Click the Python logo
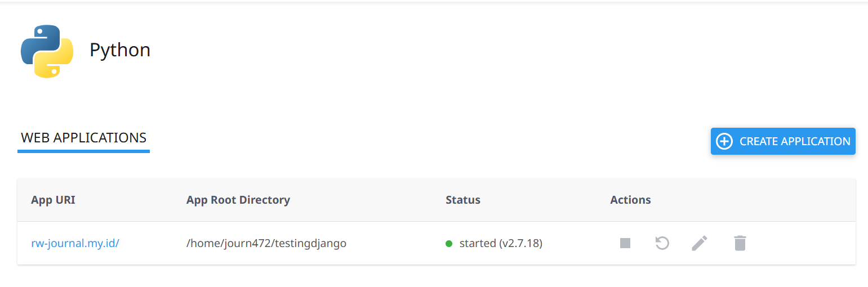The image size is (868, 287). coord(47,51)
